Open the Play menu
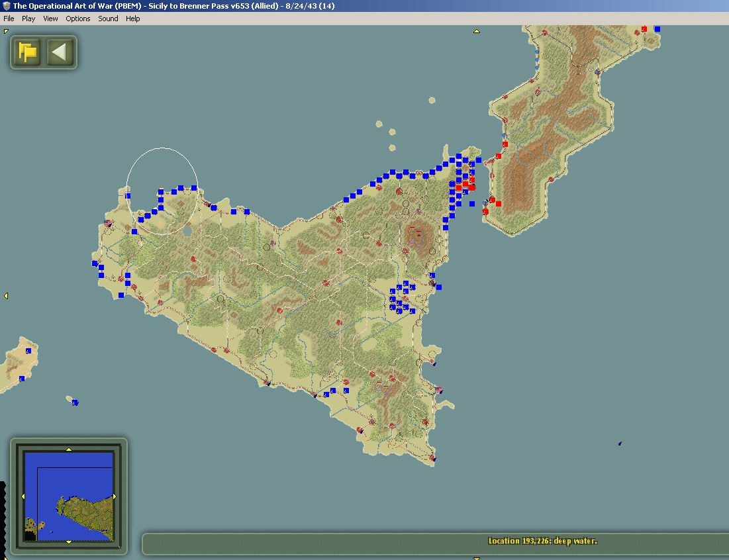This screenshot has height=560, width=729. point(28,19)
